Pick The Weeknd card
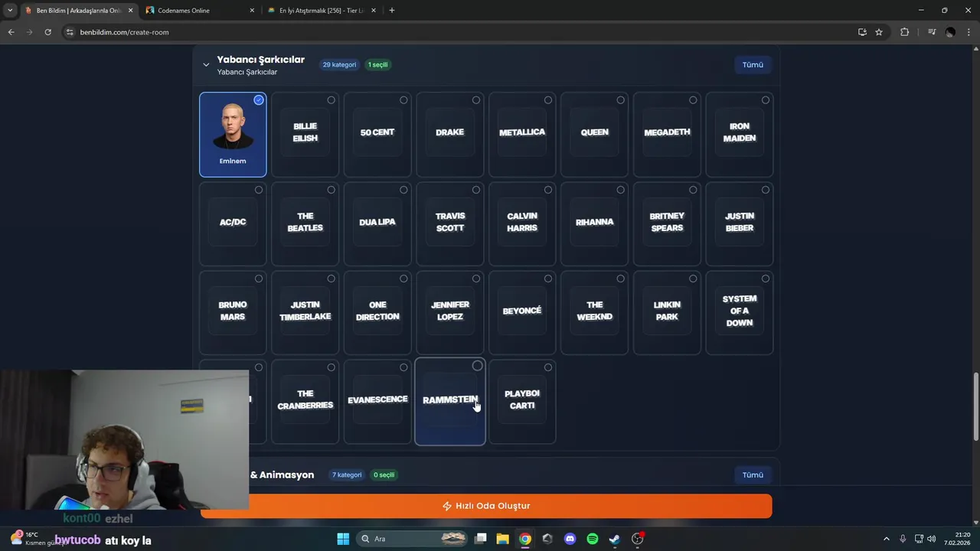The height and width of the screenshot is (551, 980). tap(594, 312)
